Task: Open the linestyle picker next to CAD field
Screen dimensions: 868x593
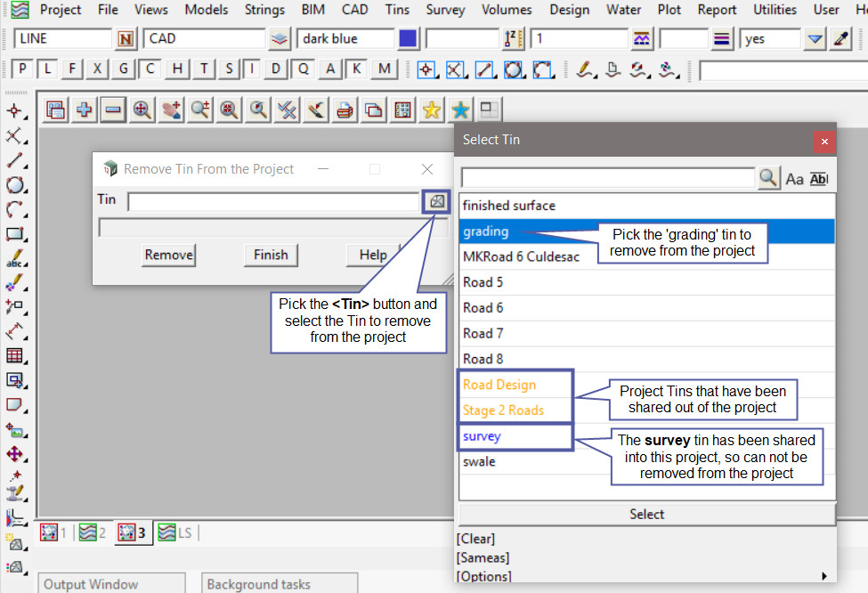Action: 280,39
